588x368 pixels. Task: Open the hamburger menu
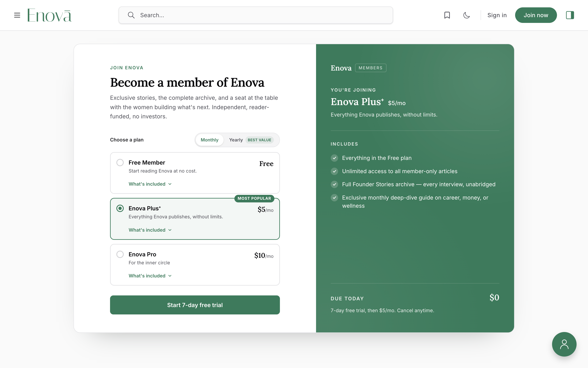[x=17, y=15]
